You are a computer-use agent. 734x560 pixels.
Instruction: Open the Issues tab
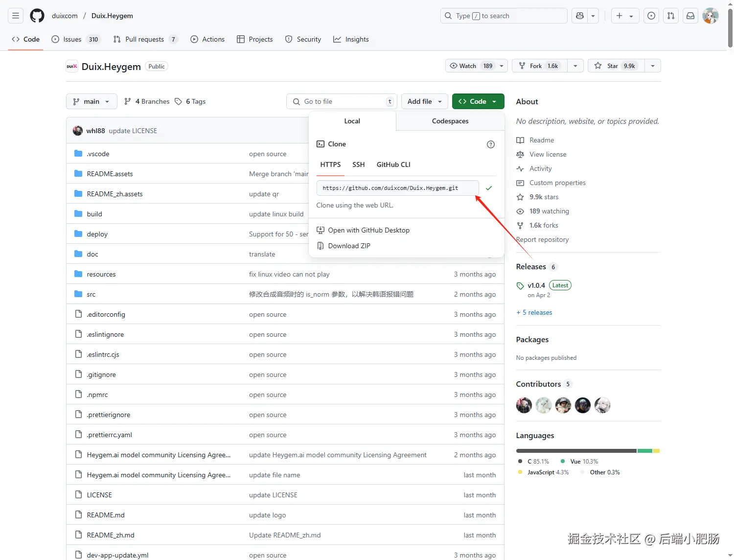coord(76,39)
